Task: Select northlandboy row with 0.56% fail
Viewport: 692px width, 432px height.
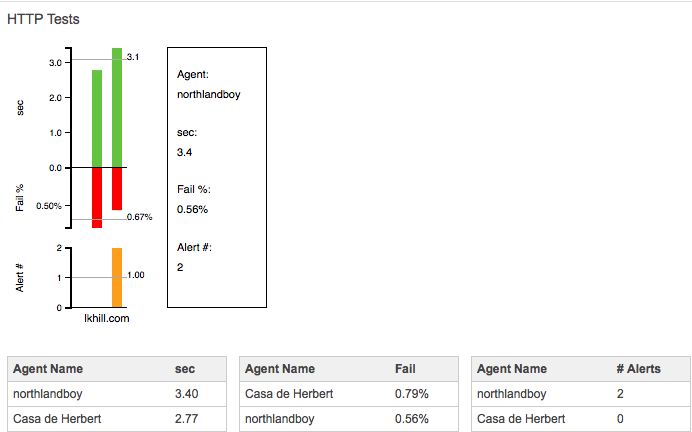Action: click(x=349, y=419)
